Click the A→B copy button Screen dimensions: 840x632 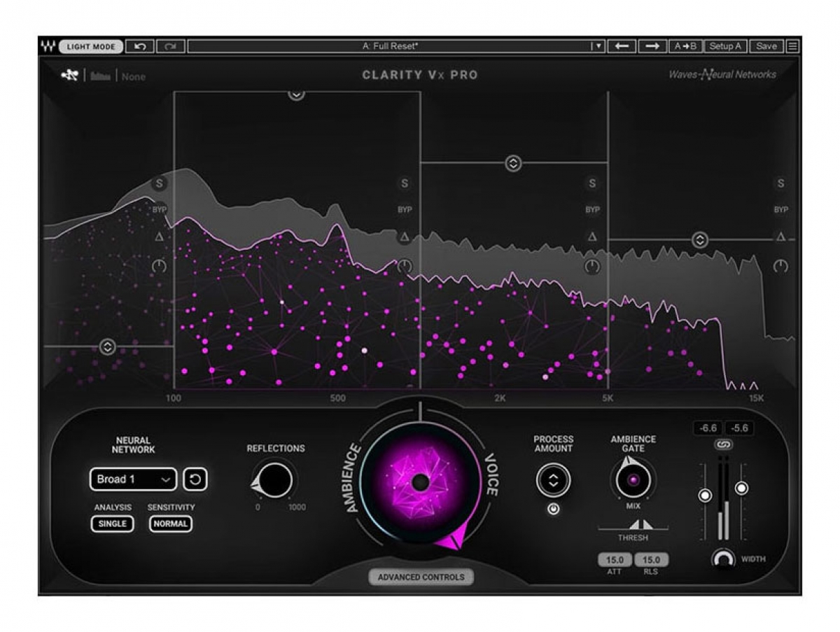pos(685,46)
